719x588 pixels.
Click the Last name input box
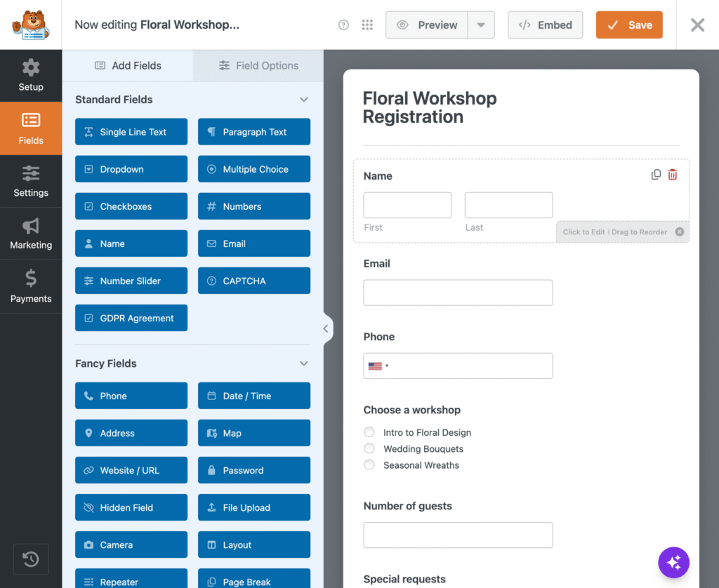click(x=508, y=205)
